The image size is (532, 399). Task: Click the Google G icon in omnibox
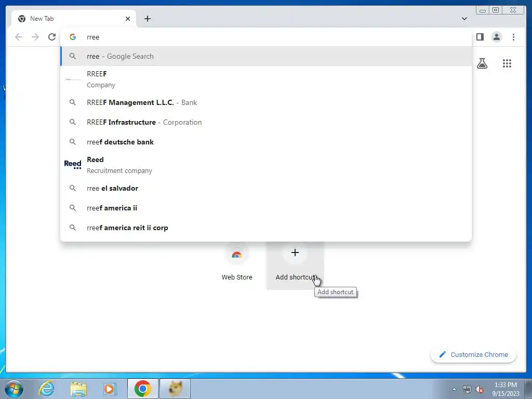(x=73, y=37)
